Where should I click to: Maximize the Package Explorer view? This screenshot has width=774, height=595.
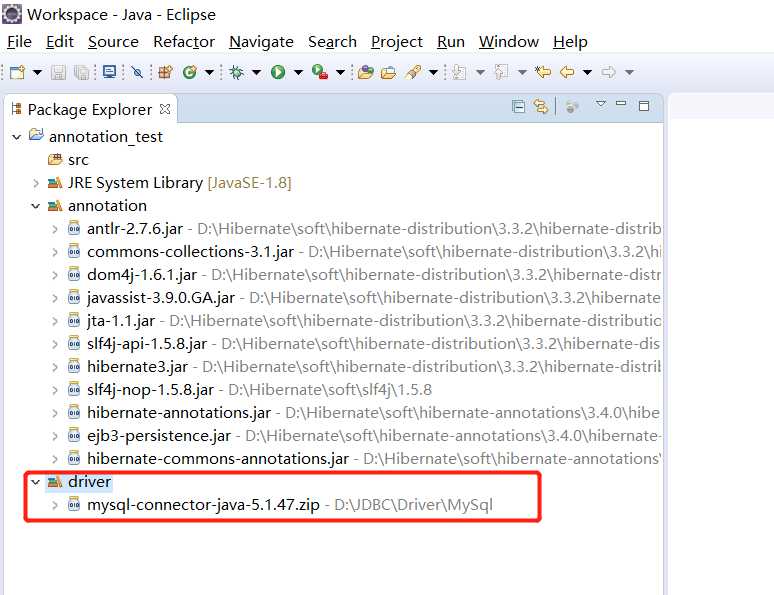pos(644,106)
